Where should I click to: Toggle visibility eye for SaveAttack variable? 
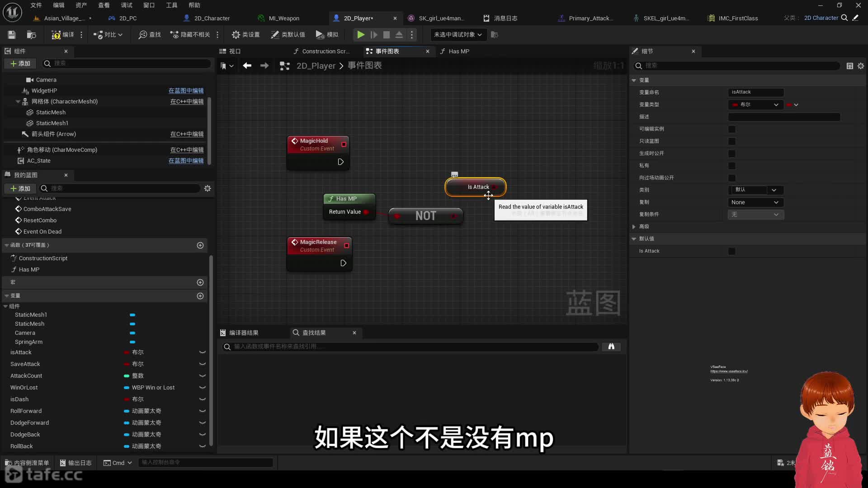tap(203, 364)
